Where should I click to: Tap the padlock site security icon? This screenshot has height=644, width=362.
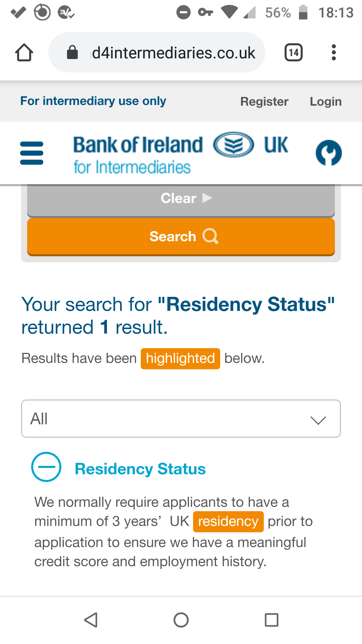72,52
